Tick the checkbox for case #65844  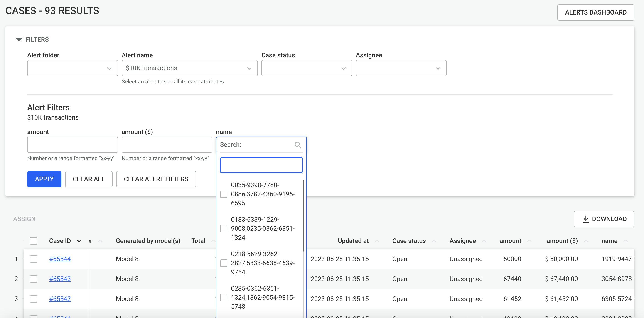34,259
